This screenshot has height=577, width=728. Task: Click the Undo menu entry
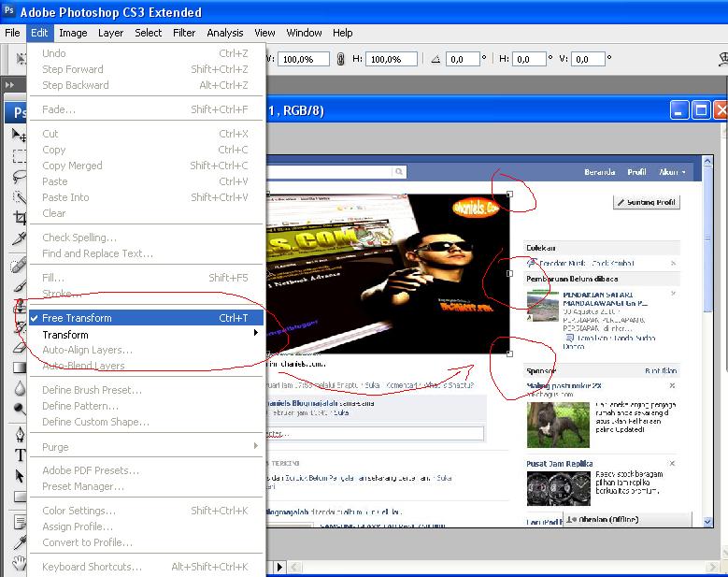coord(146,53)
